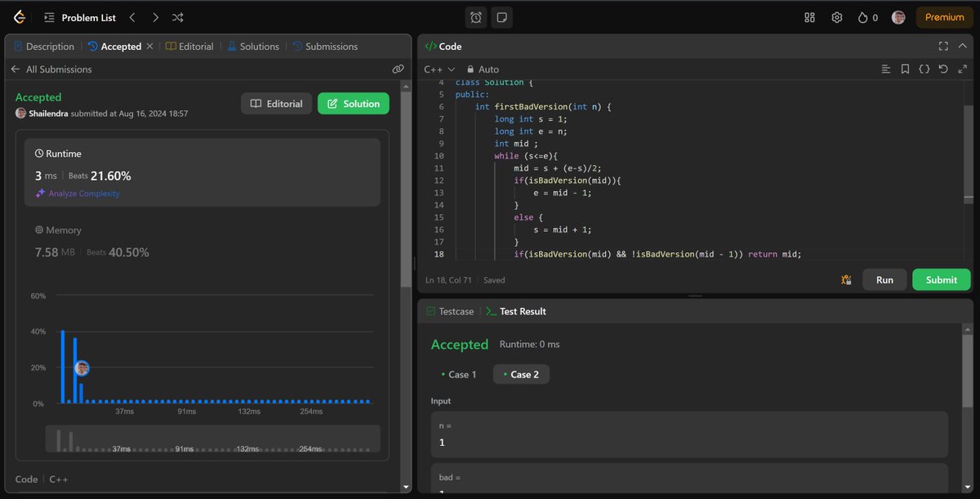This screenshot has width=980, height=499.
Task: Switch to Case 2 test case
Action: tap(521, 374)
